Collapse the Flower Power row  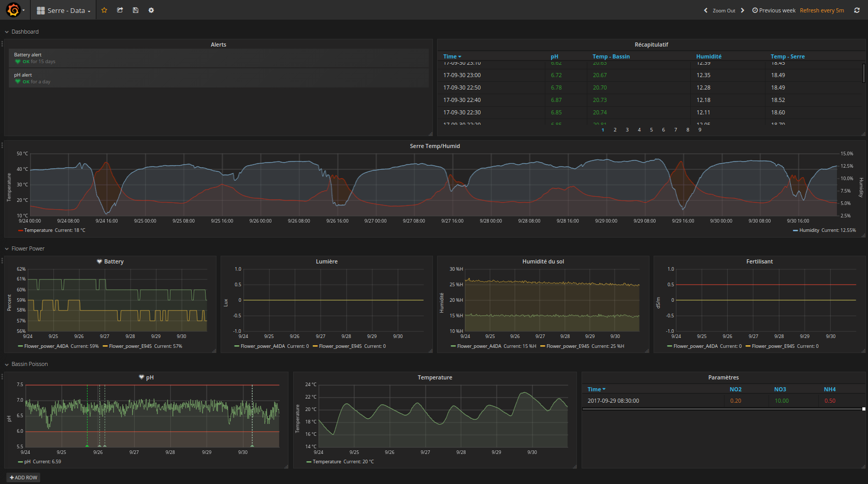pos(25,248)
